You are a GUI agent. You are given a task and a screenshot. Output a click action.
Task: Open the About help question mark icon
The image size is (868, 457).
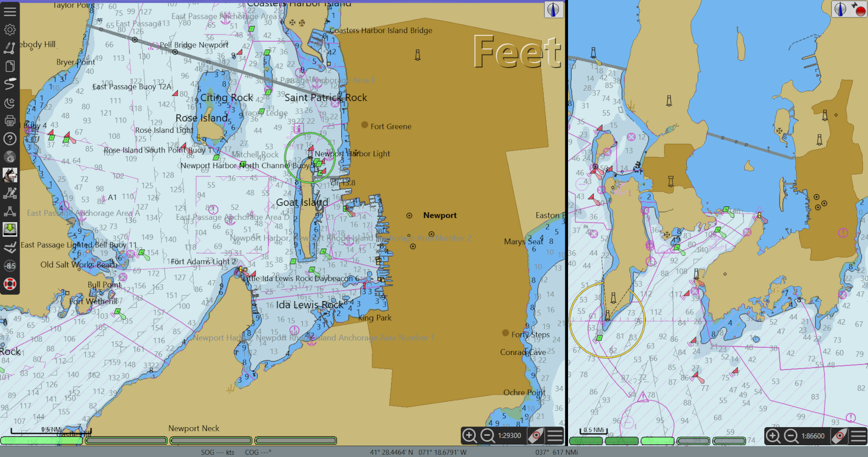pyautogui.click(x=10, y=139)
